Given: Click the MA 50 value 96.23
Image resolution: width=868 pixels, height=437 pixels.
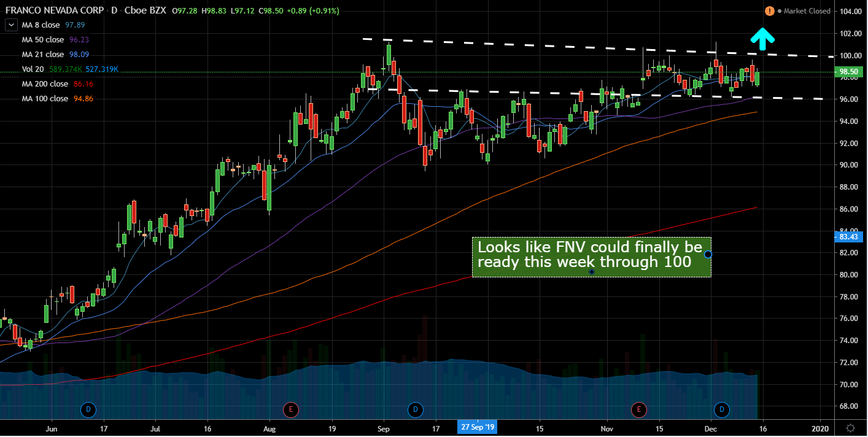Looking at the screenshot, I should 79,40.
